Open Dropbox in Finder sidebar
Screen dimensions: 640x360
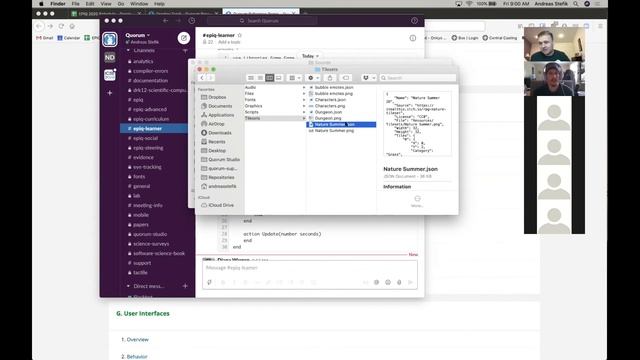[x=217, y=97]
